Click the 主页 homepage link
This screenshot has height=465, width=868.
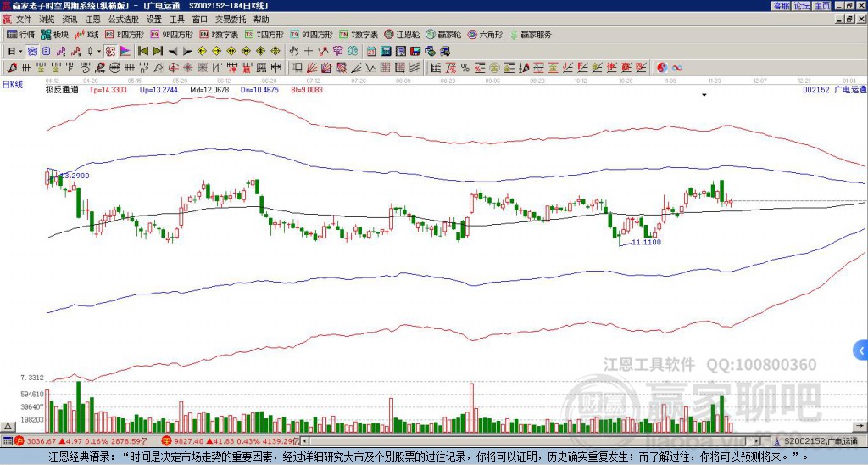(x=821, y=6)
